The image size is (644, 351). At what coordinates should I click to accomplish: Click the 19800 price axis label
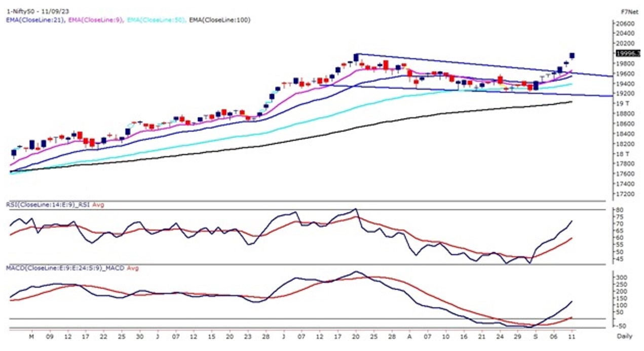coord(625,64)
